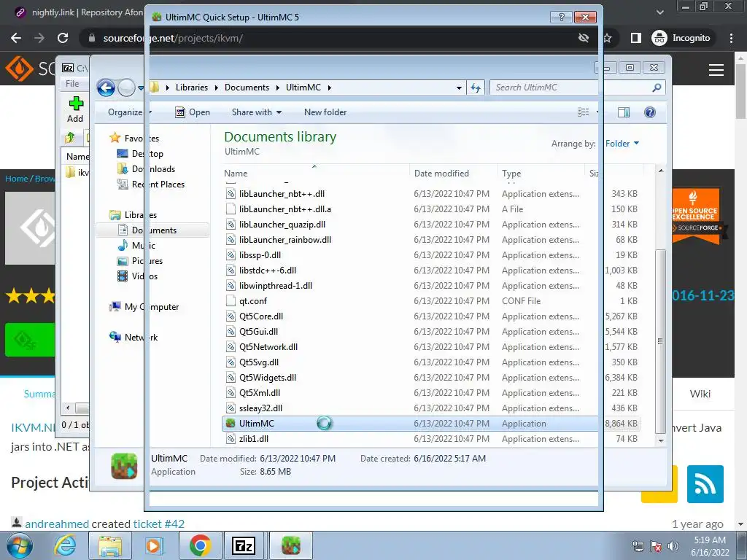Select Documents in the navigation pane
Screen dimensions: 747x560
152,230
